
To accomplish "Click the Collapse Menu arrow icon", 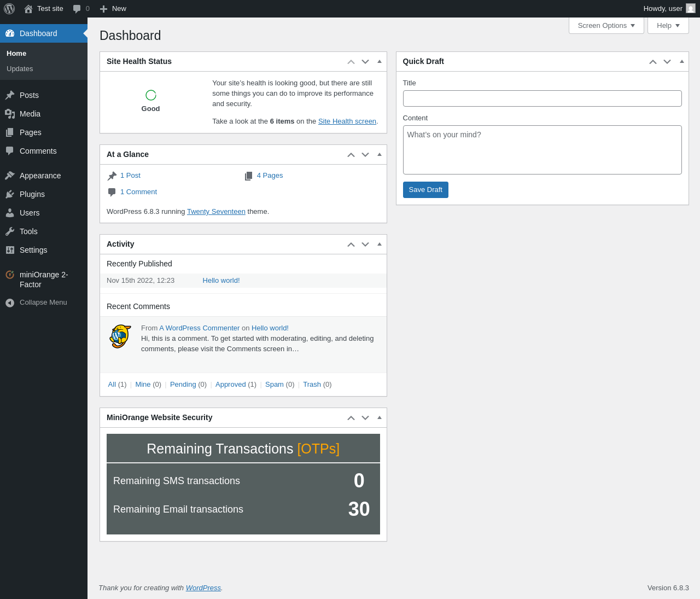I will 10,303.
